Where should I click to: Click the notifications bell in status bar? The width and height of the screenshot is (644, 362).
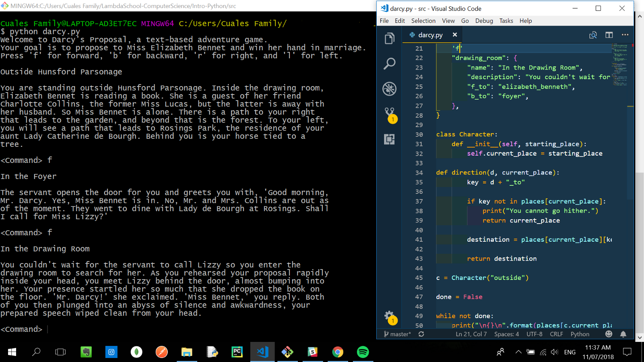coord(623,334)
